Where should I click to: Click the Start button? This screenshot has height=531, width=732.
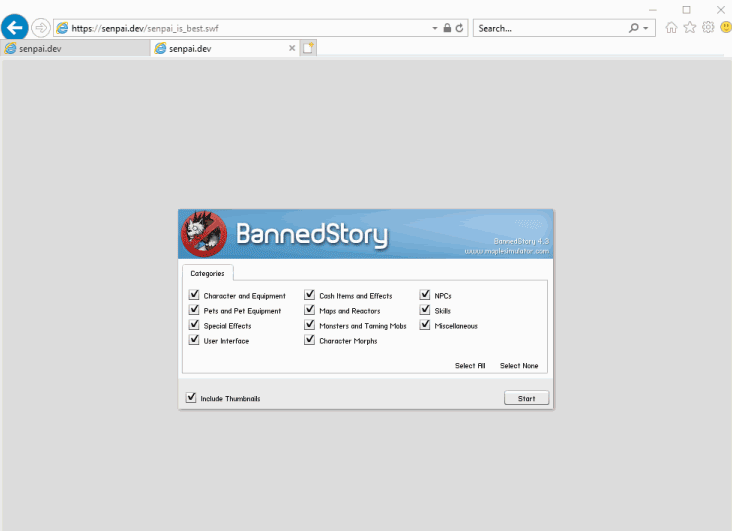coord(527,398)
